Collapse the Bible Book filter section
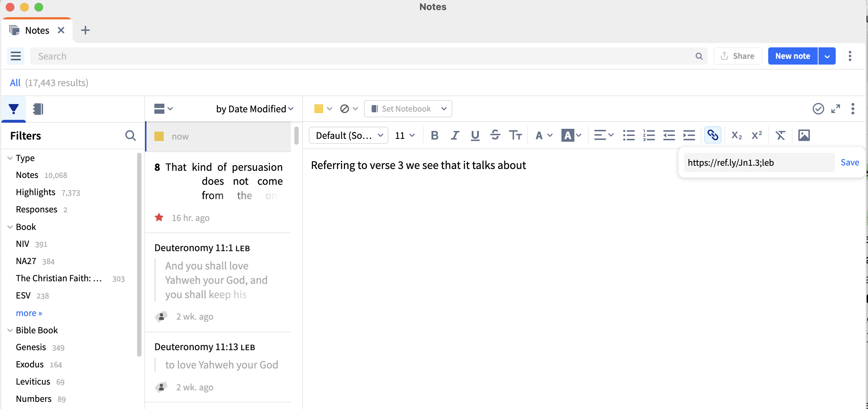The height and width of the screenshot is (409, 868). coord(10,330)
